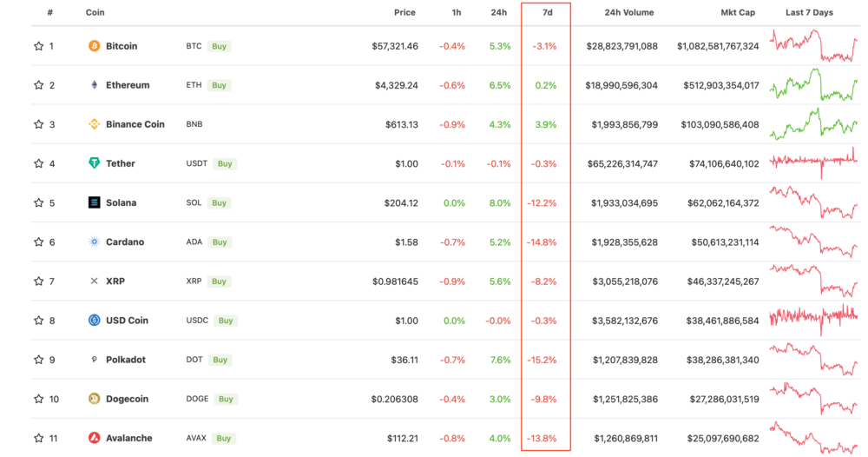Click the Binance Coin logo icon
Viewport: 868px width, 457px height.
pos(95,124)
